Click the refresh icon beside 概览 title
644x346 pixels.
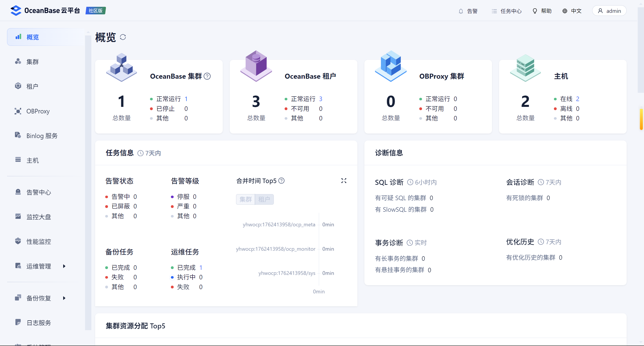[123, 37]
